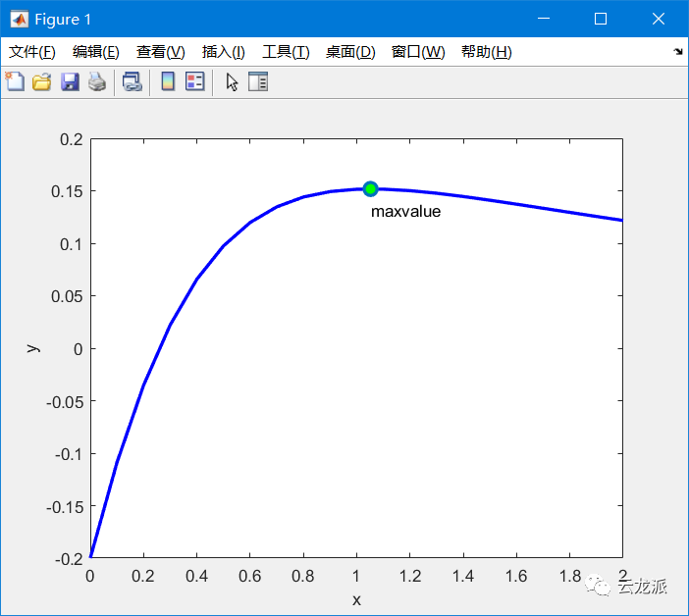Viewport: 689px width, 616px height.
Task: Open the 帮助(H) menu
Action: [487, 52]
